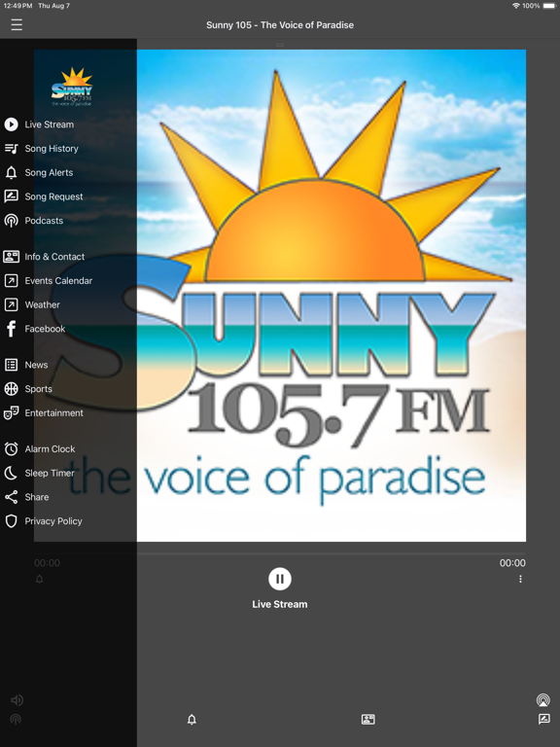The image size is (560, 747).
Task: Open Song History menu item
Action: pos(52,149)
